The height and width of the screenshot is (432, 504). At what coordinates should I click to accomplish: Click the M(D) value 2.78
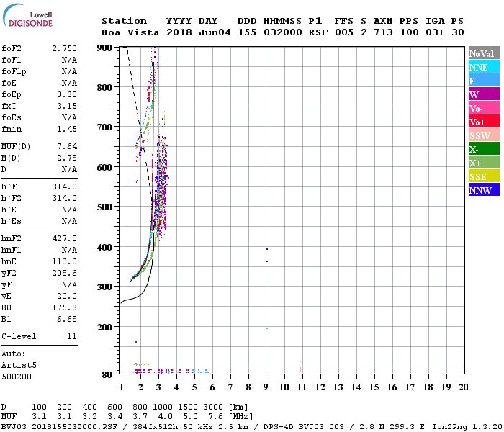click(x=67, y=158)
